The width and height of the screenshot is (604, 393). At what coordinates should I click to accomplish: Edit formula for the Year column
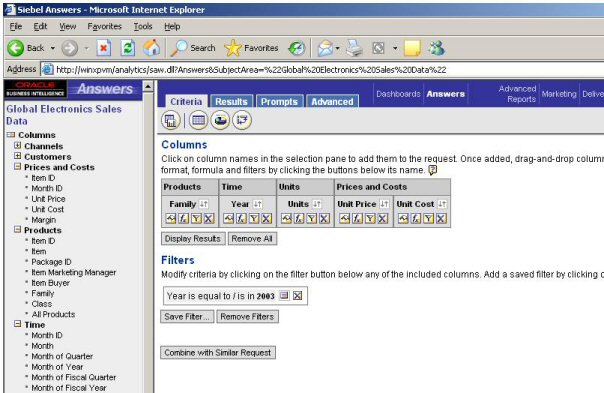(x=241, y=219)
